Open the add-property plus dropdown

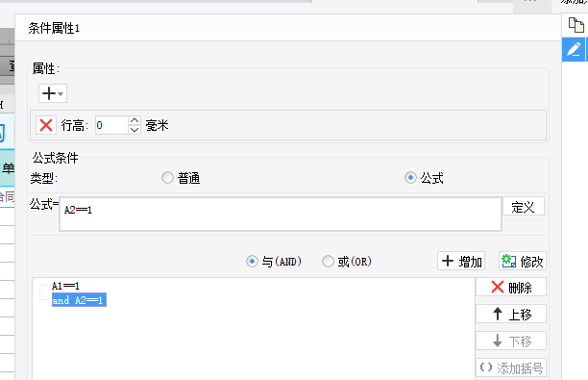coord(53,93)
